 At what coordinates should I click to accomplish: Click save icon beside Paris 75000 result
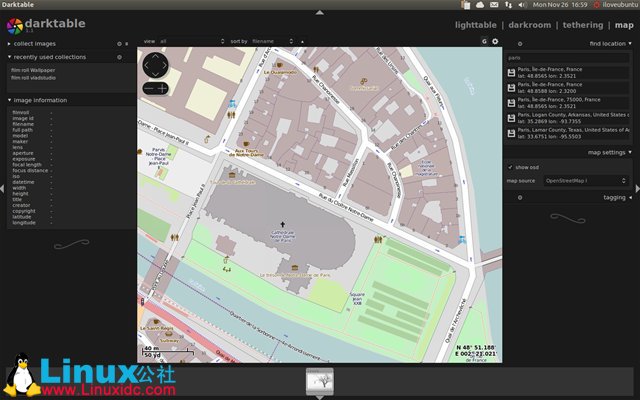(511, 103)
